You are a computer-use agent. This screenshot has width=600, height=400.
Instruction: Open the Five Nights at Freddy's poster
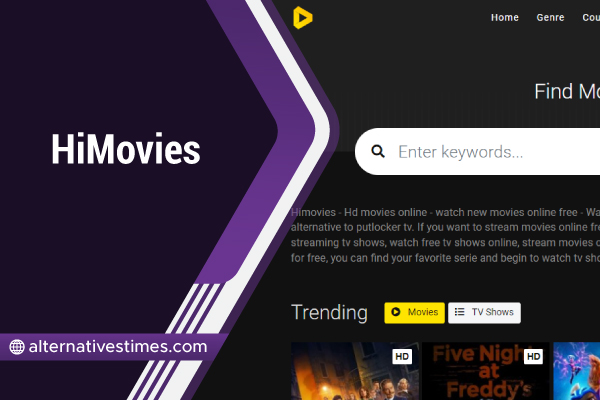point(485,371)
